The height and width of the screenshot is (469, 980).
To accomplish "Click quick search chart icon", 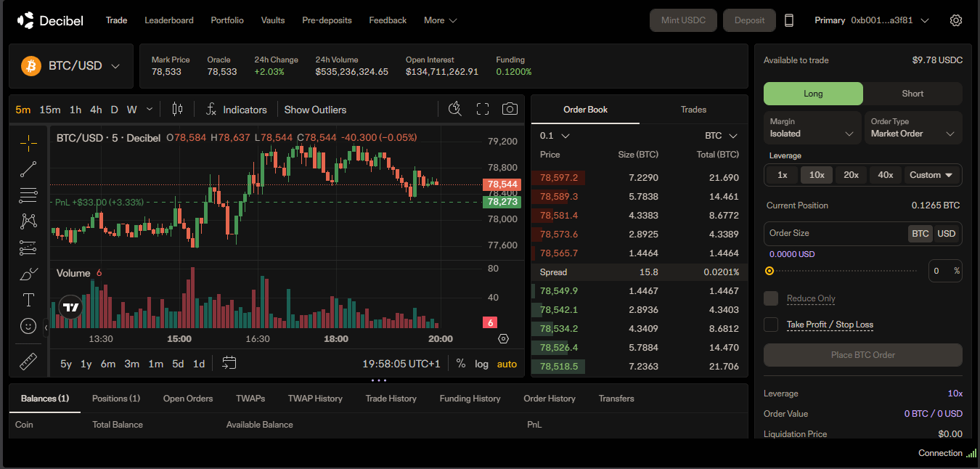I will coord(455,109).
